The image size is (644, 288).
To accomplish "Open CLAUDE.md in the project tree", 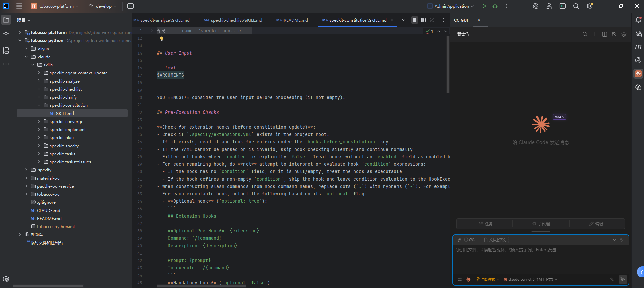I will tap(48, 210).
